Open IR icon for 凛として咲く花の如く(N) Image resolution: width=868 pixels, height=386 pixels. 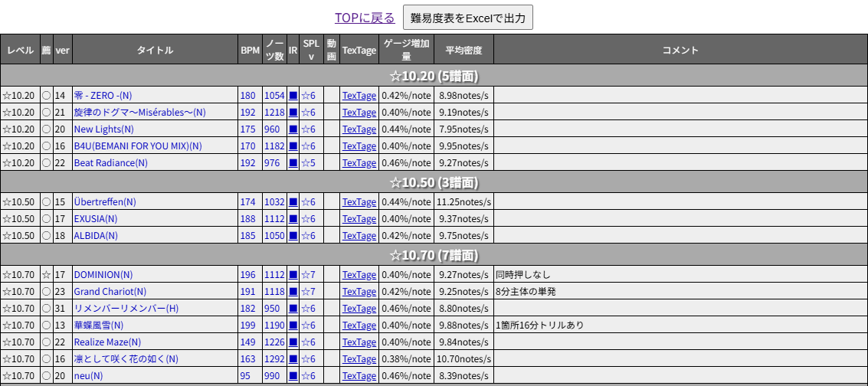(x=293, y=359)
